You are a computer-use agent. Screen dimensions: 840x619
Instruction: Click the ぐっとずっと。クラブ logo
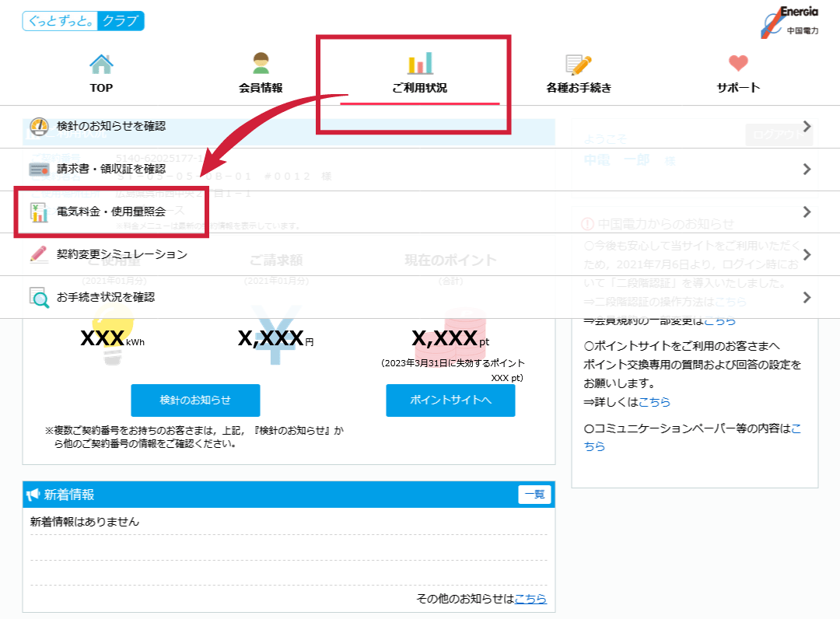[83, 21]
